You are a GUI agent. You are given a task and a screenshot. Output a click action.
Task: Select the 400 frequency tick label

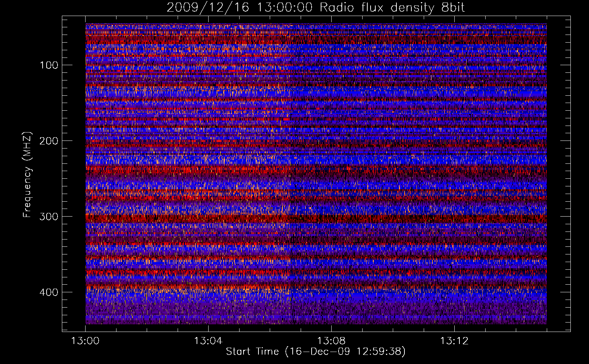49,293
